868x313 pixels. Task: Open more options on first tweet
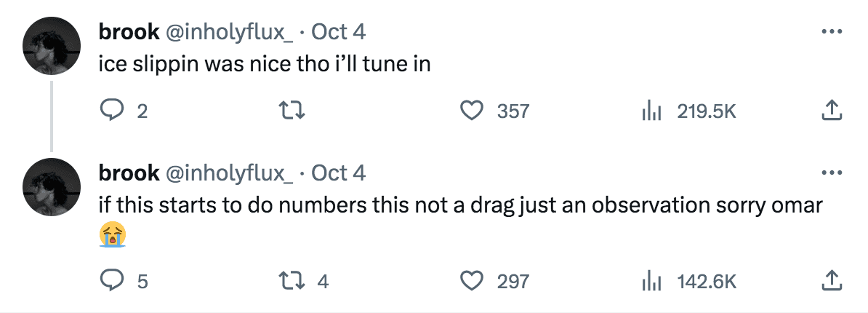tap(831, 33)
